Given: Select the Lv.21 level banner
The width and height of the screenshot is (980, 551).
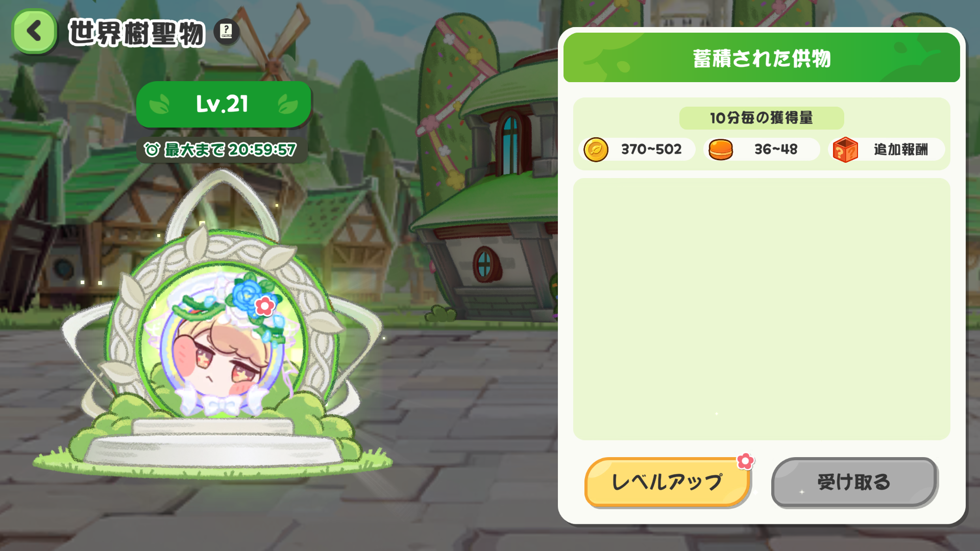Looking at the screenshot, I should pyautogui.click(x=224, y=104).
